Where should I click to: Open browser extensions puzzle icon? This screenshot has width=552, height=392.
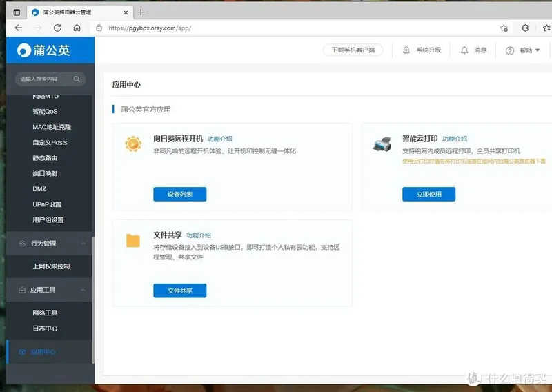coord(525,28)
